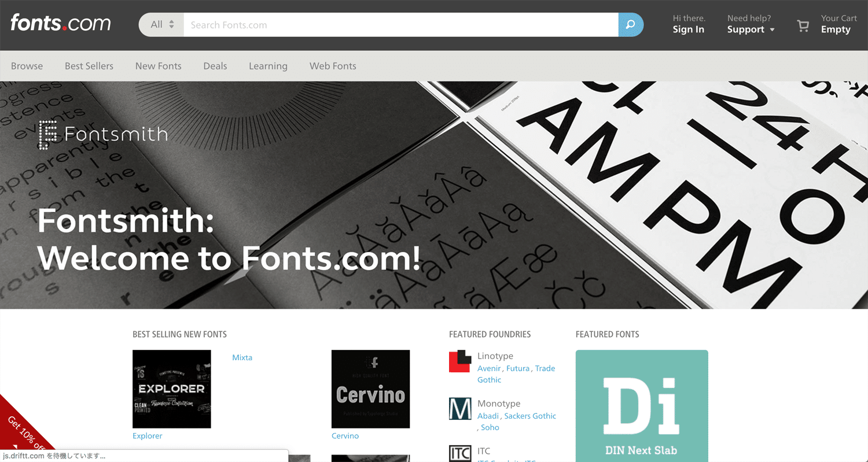Go to Web Fonts
Screen dimensions: 868x462
click(333, 66)
